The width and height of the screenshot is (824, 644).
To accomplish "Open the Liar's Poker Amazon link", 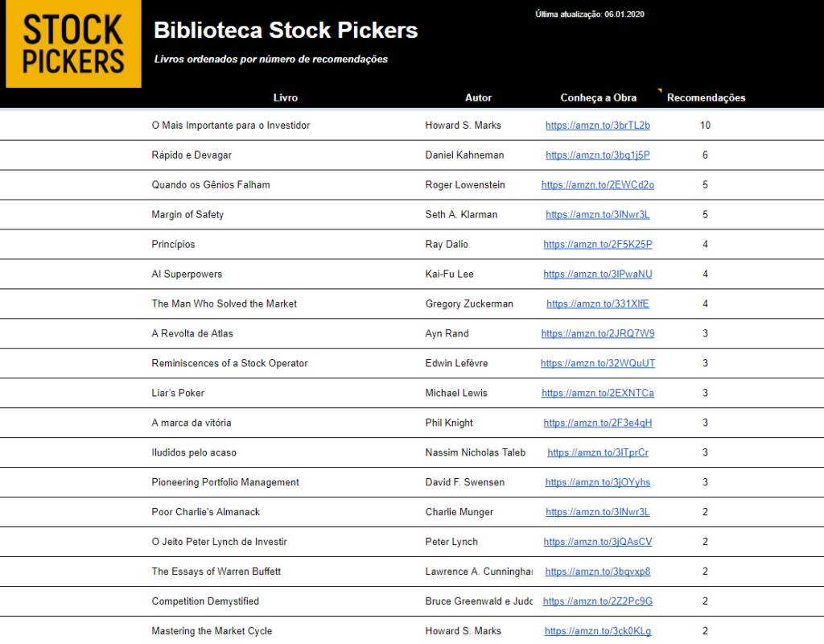I will click(597, 394).
